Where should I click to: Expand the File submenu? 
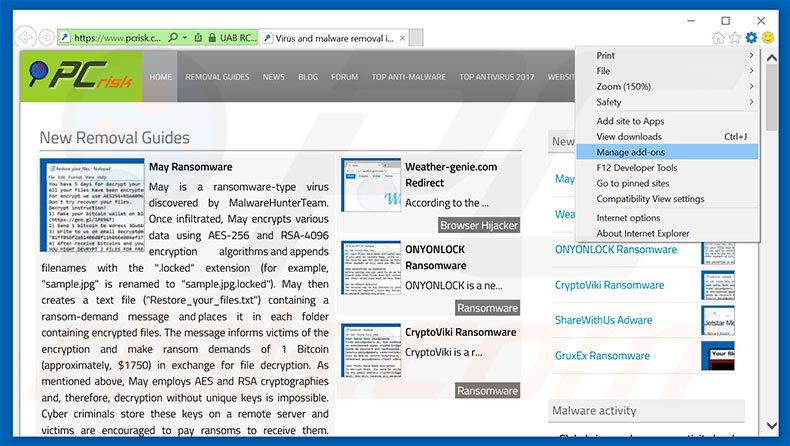pyautogui.click(x=667, y=71)
